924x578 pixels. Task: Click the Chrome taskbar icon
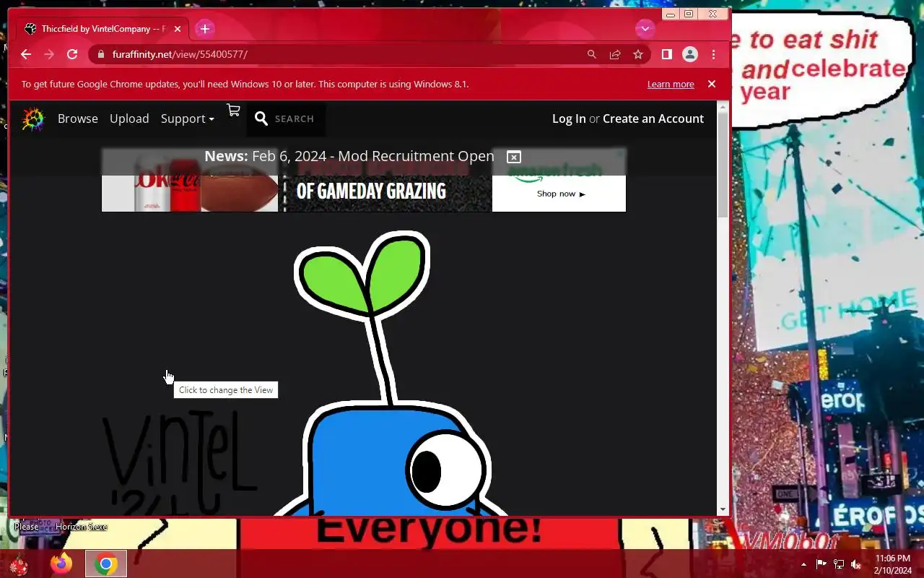[x=106, y=564]
